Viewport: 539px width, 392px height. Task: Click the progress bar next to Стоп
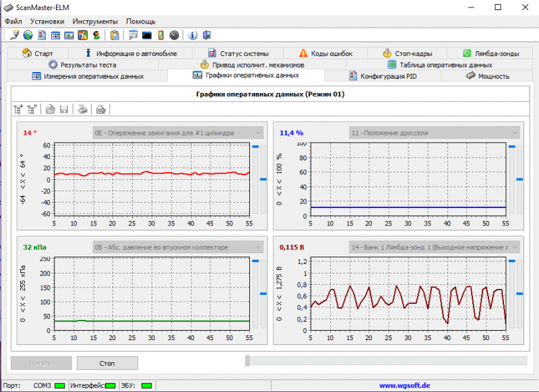pyautogui.click(x=386, y=362)
